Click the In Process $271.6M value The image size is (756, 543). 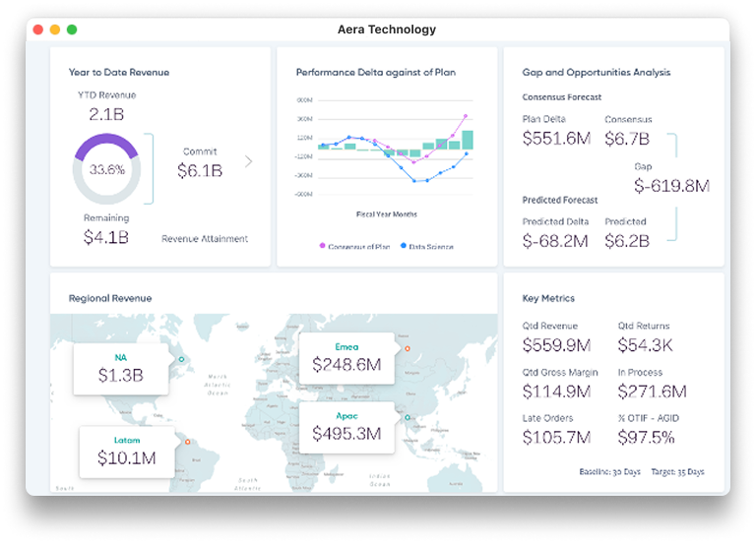point(652,392)
